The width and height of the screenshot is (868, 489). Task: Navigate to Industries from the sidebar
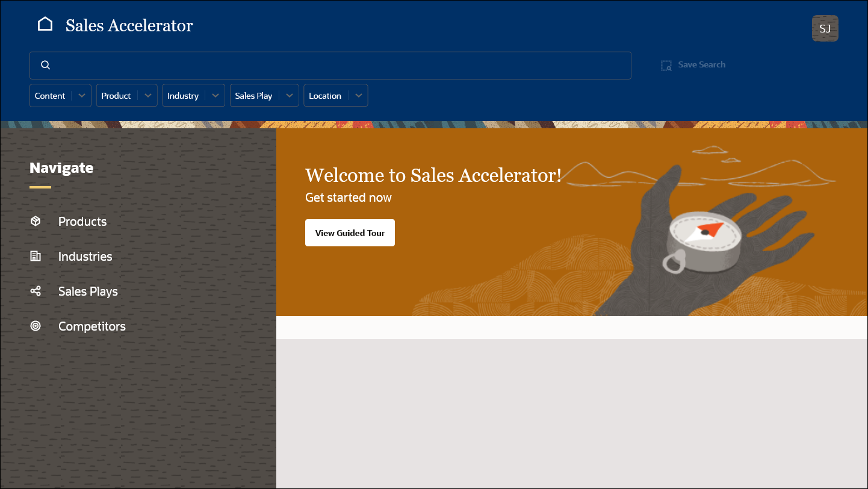(85, 256)
